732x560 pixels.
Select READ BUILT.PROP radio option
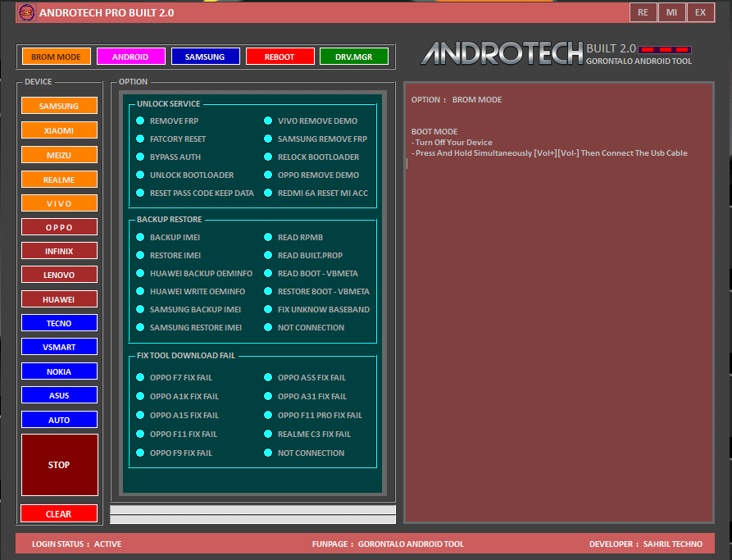point(303,256)
